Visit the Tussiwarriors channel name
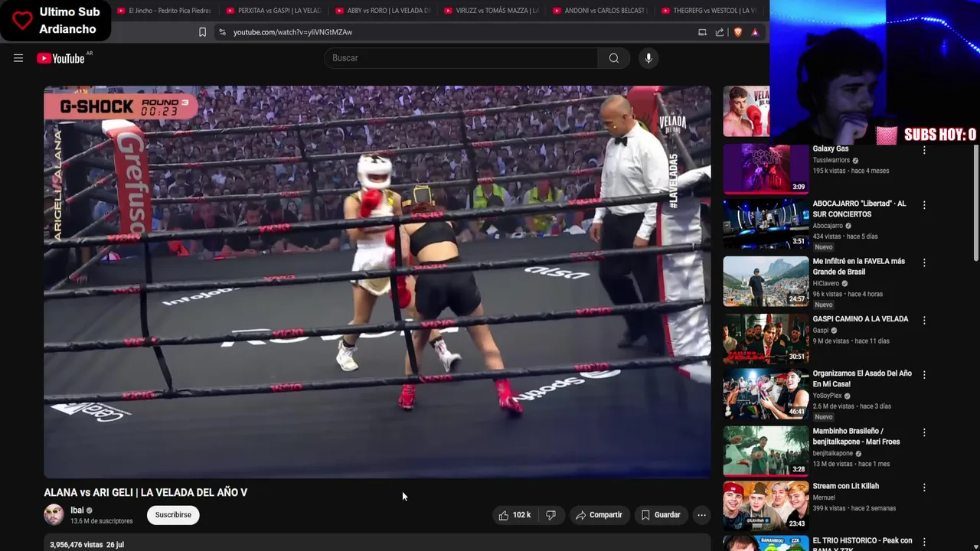 831,160
